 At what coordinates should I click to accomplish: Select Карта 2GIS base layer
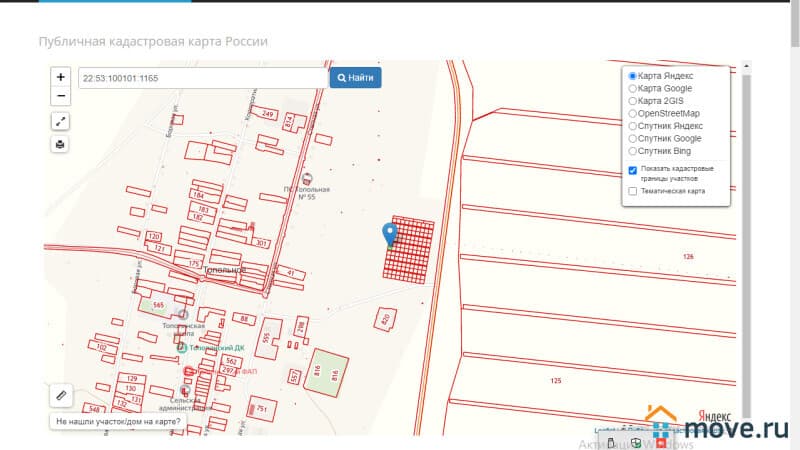pos(632,101)
